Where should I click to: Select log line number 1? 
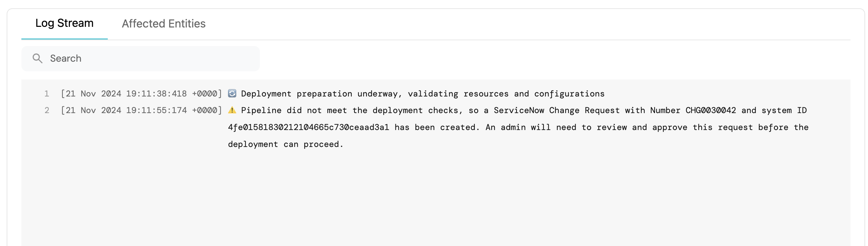click(x=47, y=94)
